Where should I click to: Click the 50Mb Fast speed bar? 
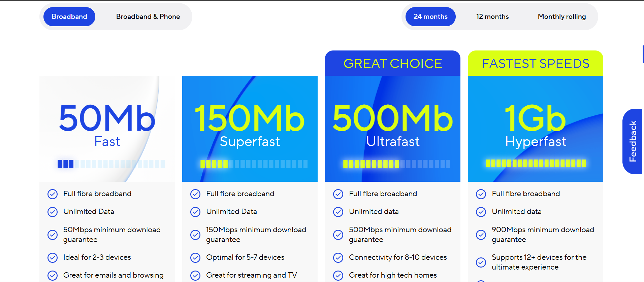pyautogui.click(x=111, y=164)
